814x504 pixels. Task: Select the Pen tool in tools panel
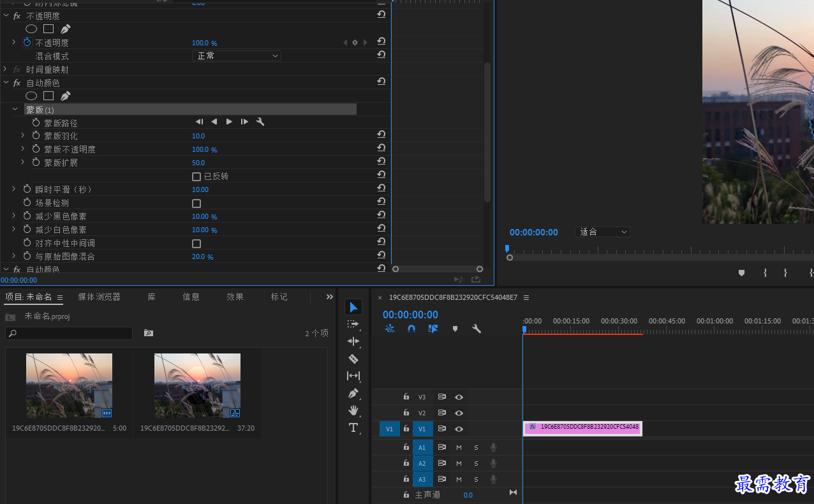point(353,393)
